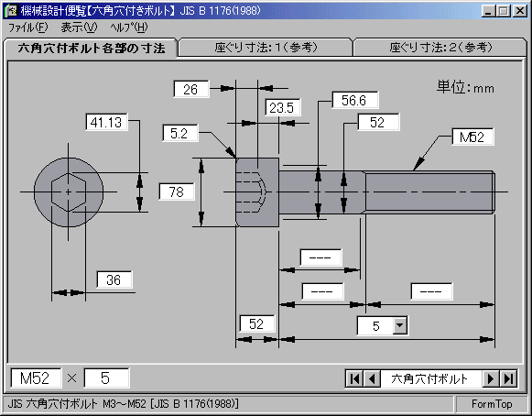Click the hex width 36 field
Screen dimensions: 532x416
point(114,279)
